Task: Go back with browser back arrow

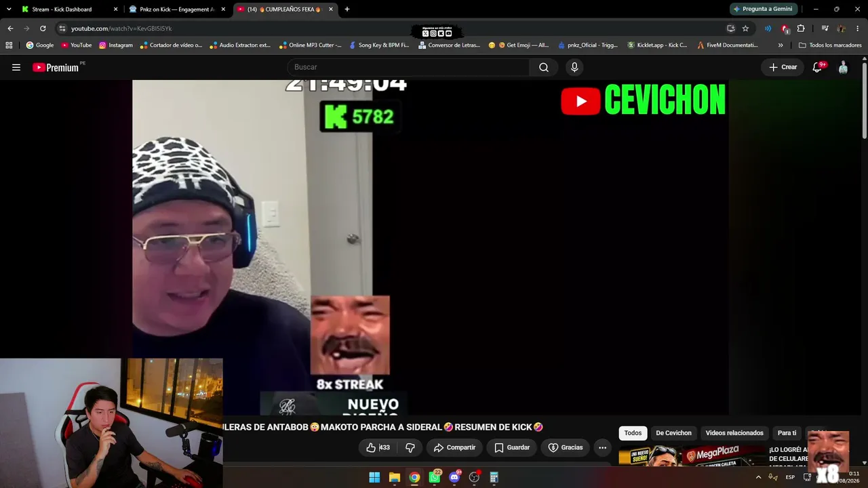Action: 10,28
